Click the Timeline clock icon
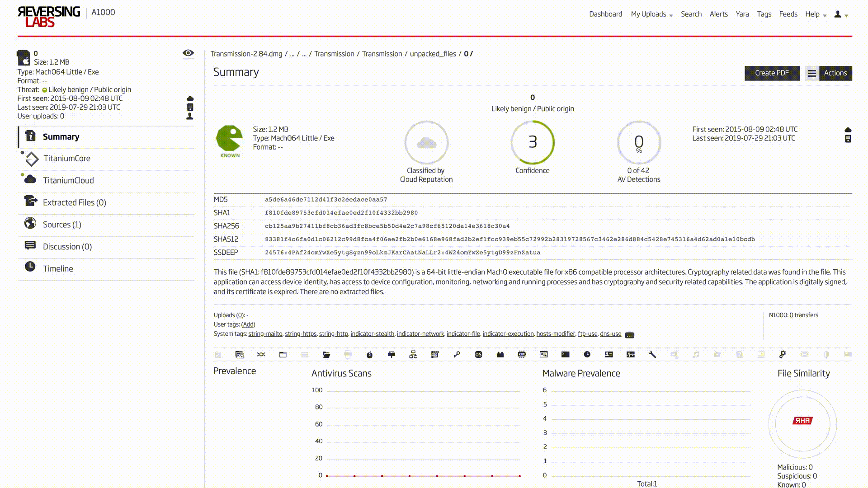868x488 pixels. [30, 267]
